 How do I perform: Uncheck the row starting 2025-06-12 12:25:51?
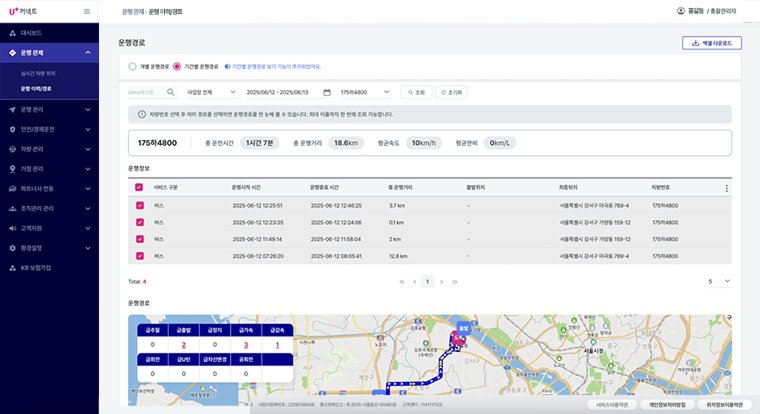tap(140, 206)
